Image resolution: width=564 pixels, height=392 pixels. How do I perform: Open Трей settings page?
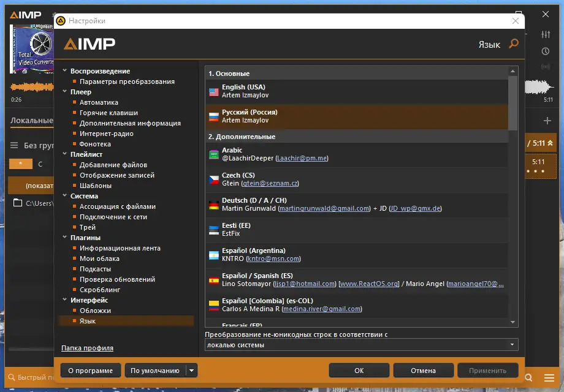88,227
